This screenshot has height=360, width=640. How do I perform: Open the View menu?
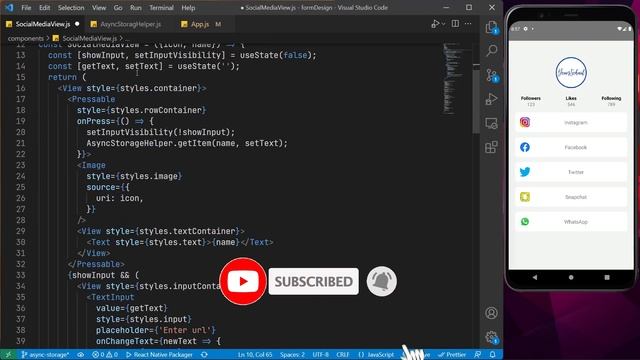[99, 8]
